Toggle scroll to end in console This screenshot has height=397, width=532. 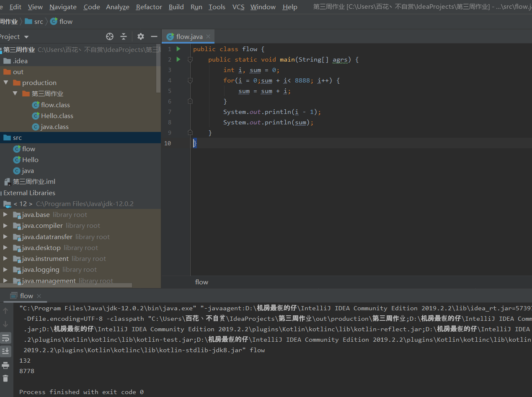(x=5, y=351)
